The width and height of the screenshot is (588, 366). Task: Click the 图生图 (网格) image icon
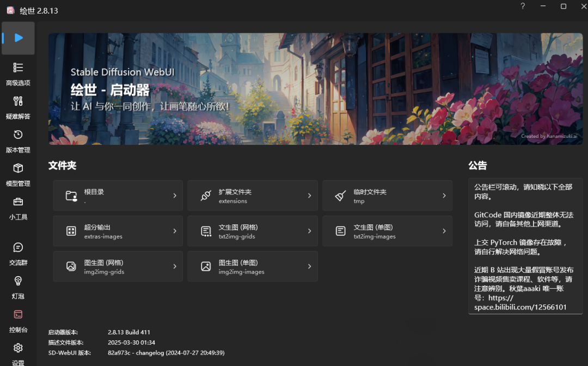coord(71,266)
